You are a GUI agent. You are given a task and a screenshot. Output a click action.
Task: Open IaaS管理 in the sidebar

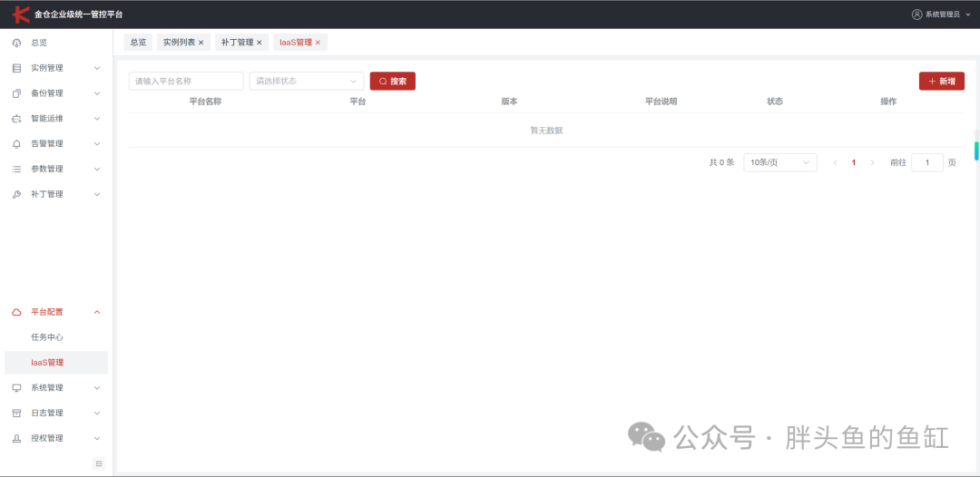(x=56, y=363)
